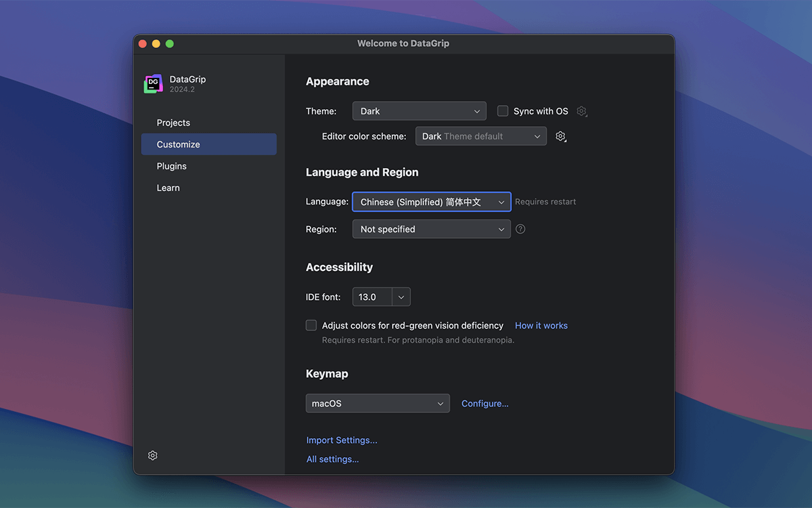The image size is (812, 508).
Task: Click the Welcome to DataGrip window title
Action: coord(403,43)
